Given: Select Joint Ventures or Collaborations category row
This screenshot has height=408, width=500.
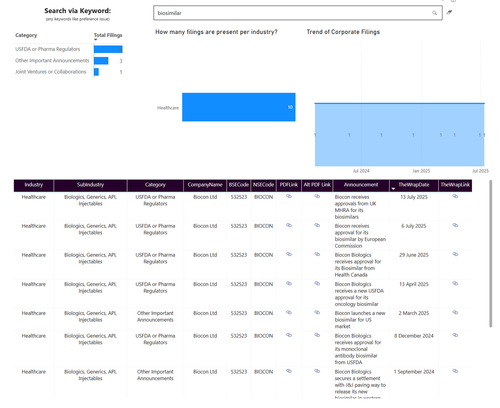Looking at the screenshot, I should [x=51, y=72].
